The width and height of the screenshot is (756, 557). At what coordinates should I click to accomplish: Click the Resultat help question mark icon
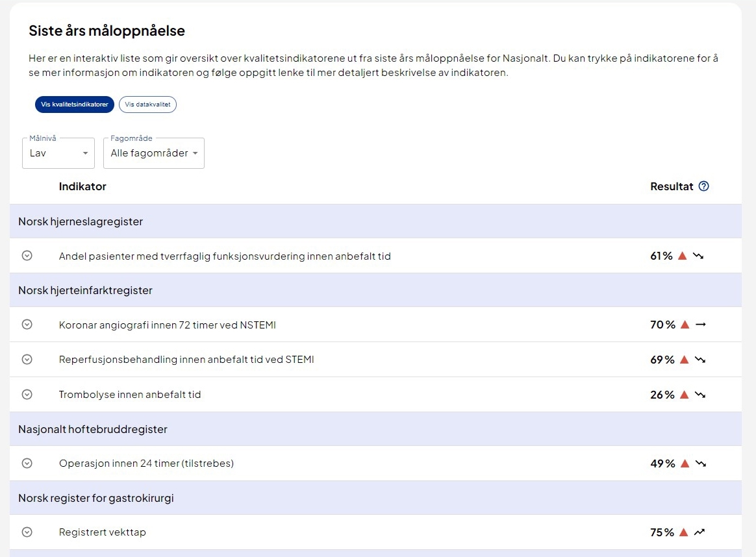[703, 186]
